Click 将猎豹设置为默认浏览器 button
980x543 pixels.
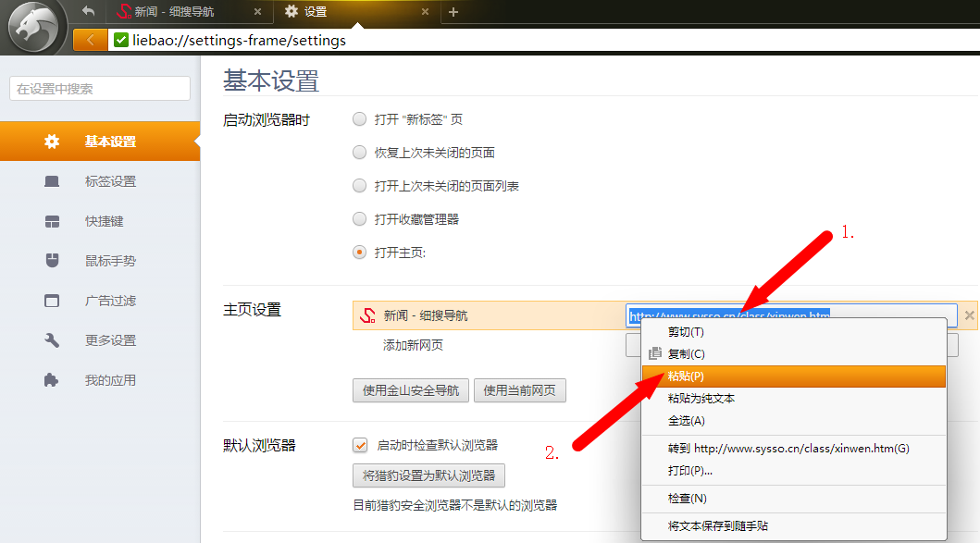pyautogui.click(x=428, y=475)
